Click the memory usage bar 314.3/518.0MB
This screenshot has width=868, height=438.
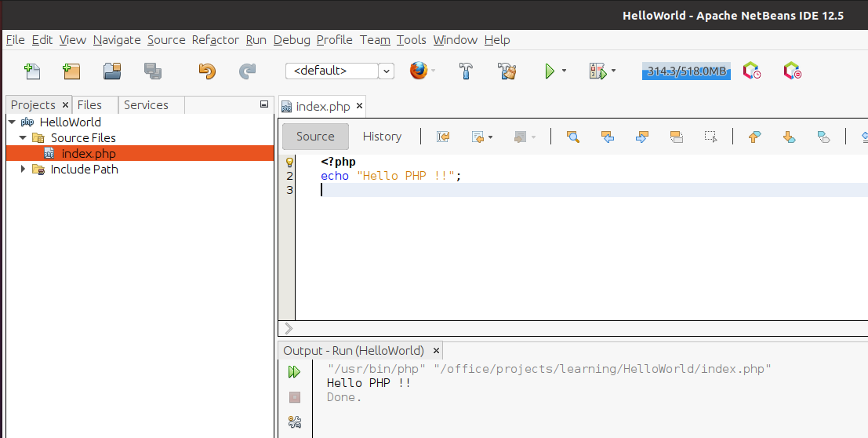pos(686,71)
